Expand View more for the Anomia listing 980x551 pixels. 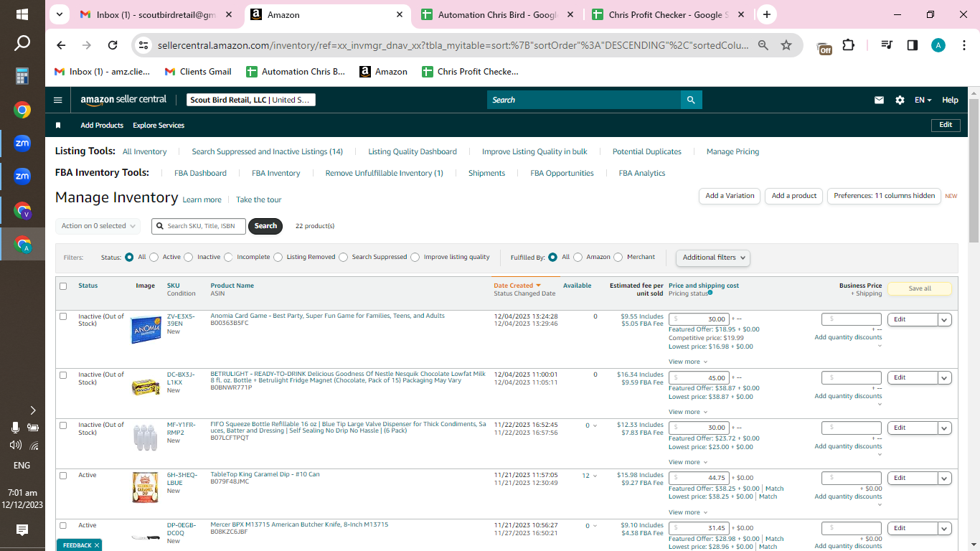tap(688, 362)
